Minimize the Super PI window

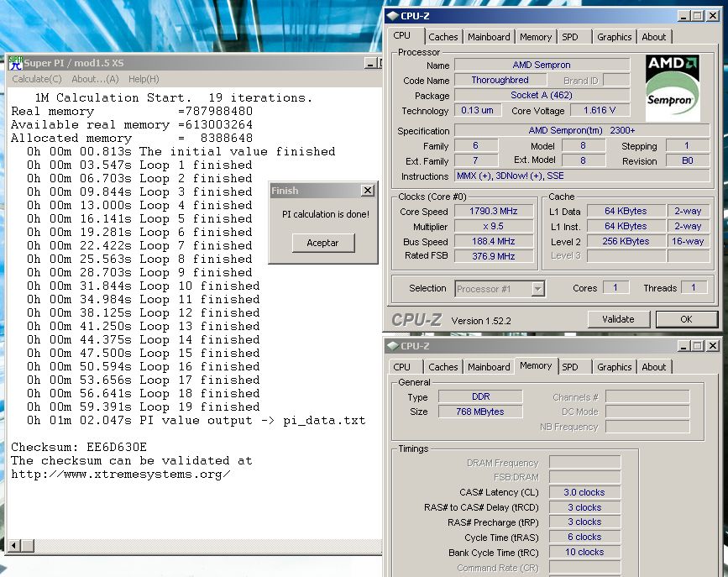370,63
